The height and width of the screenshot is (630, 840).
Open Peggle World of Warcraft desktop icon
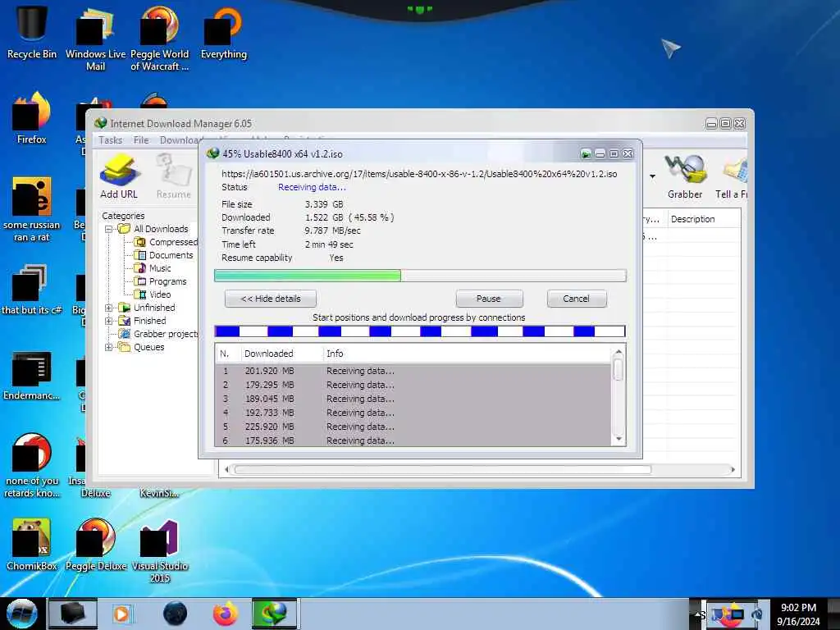coord(160,38)
